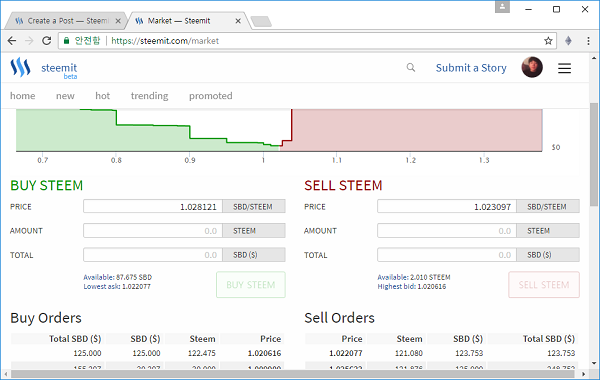This screenshot has height=380, width=600.
Task: Click the horizontal scrollbar at the bottom
Action: click(294, 374)
